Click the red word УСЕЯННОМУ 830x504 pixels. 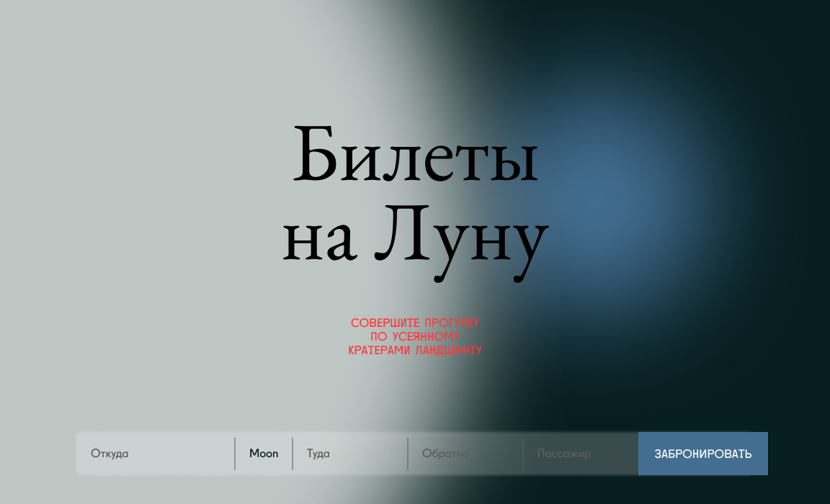tap(426, 337)
